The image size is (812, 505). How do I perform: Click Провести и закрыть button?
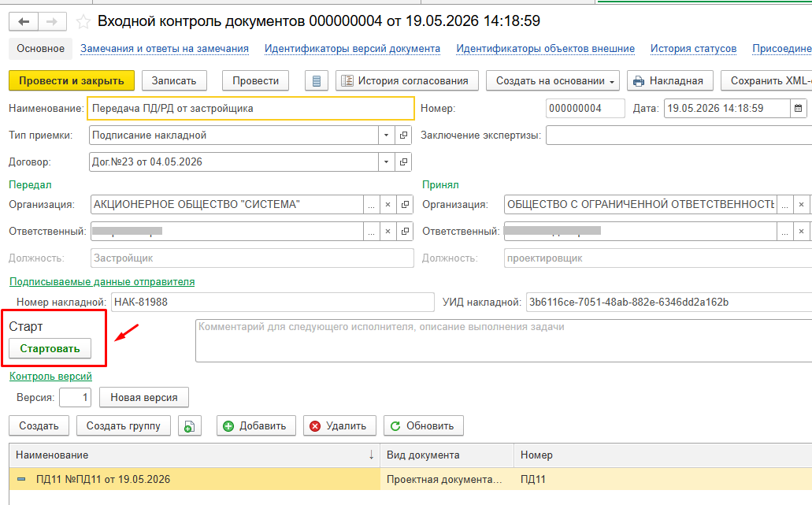point(72,81)
